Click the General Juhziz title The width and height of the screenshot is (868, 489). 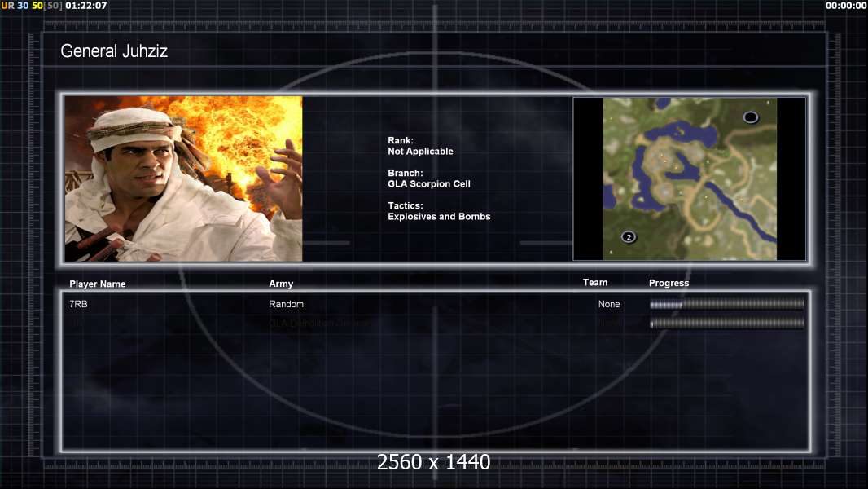[x=114, y=51]
